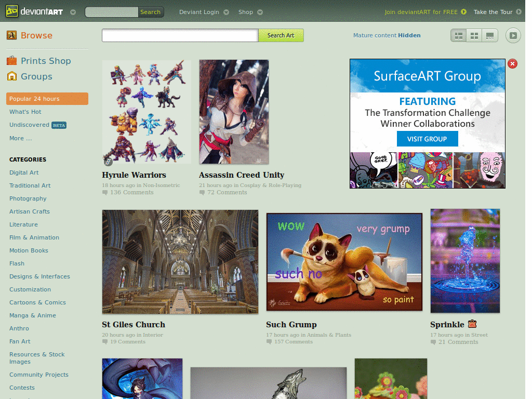Open the Groups link

[x=37, y=76]
